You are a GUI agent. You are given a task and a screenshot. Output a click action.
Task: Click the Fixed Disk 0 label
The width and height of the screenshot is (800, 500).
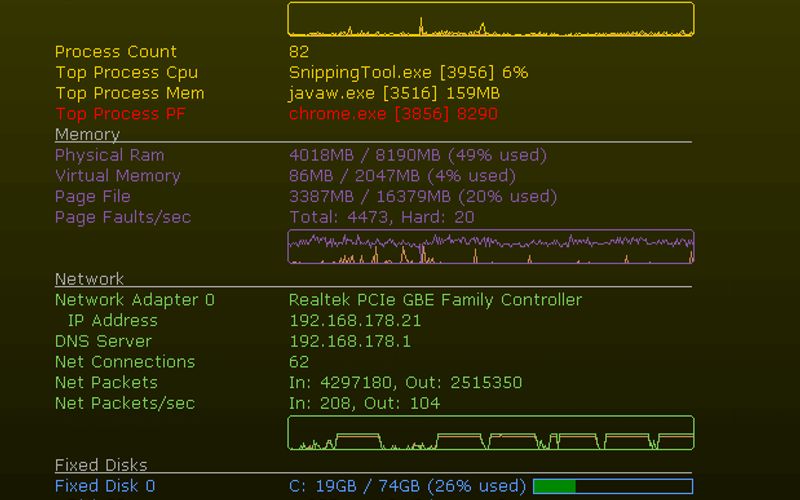click(105, 486)
